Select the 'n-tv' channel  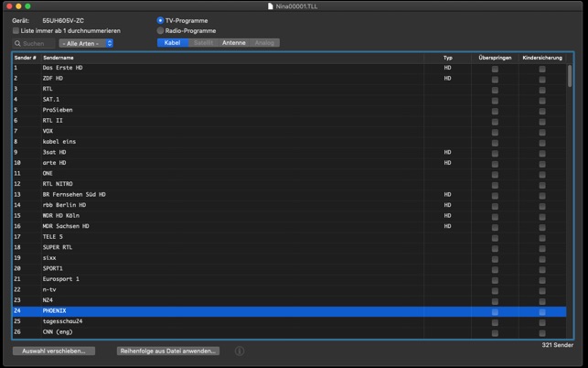(289, 289)
